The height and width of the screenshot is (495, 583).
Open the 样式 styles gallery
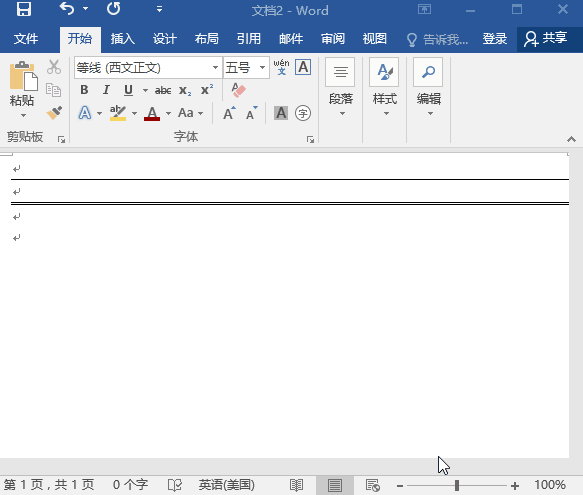[384, 88]
